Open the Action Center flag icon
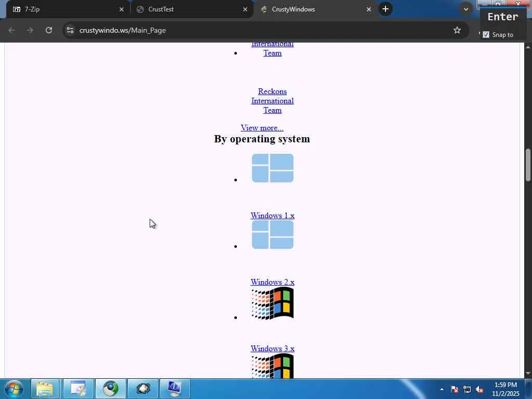 454,389
